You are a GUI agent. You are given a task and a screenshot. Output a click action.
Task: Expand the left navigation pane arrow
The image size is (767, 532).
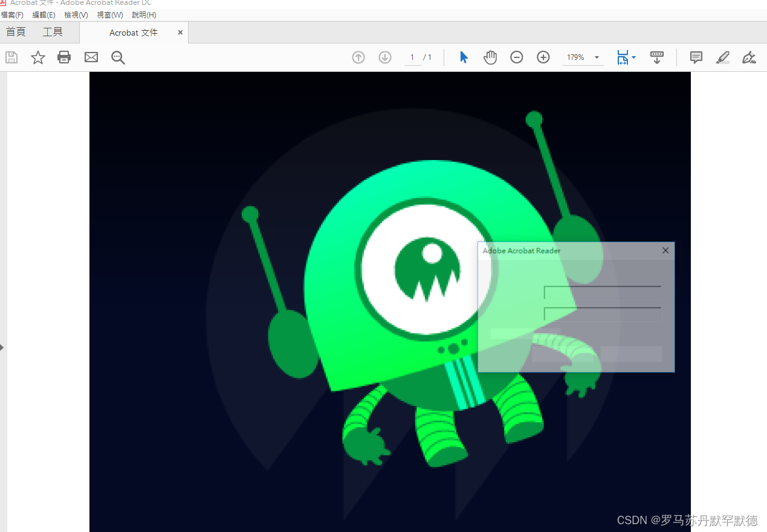tap(2, 347)
